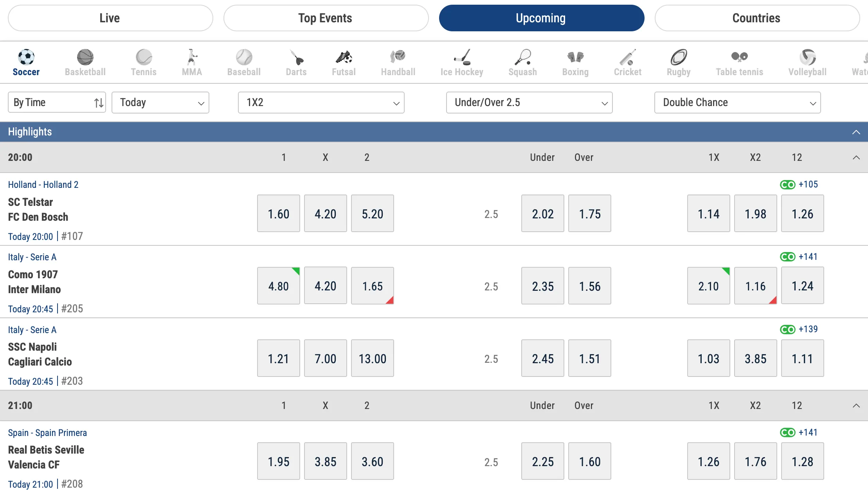Click the Boxing sport icon

click(x=575, y=62)
